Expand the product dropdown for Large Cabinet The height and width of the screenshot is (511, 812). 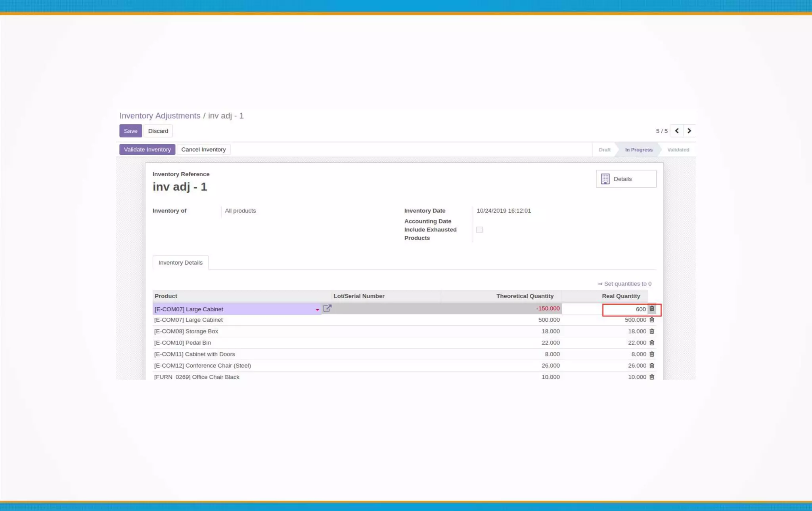[x=317, y=309]
